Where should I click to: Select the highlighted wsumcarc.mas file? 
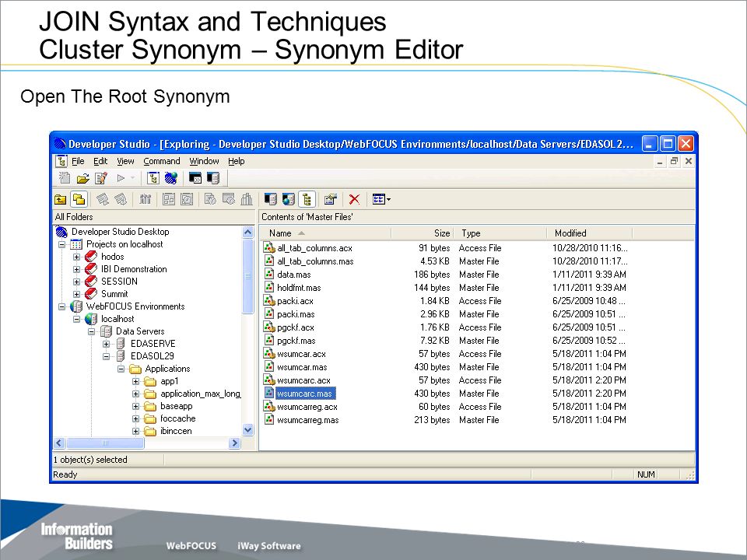click(x=304, y=394)
